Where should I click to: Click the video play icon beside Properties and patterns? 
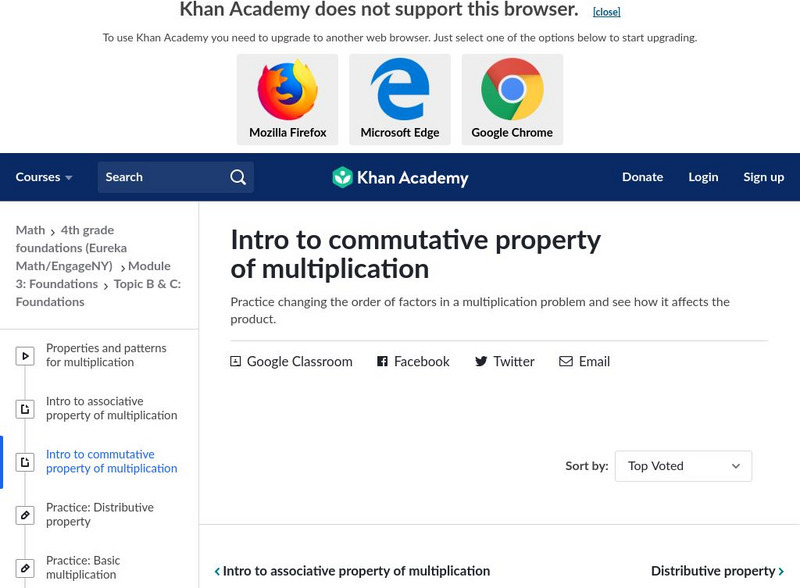[23, 356]
